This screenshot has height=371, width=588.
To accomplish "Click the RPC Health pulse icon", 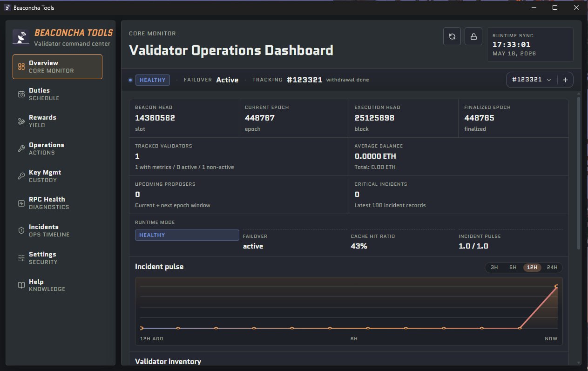I will pyautogui.click(x=21, y=203).
